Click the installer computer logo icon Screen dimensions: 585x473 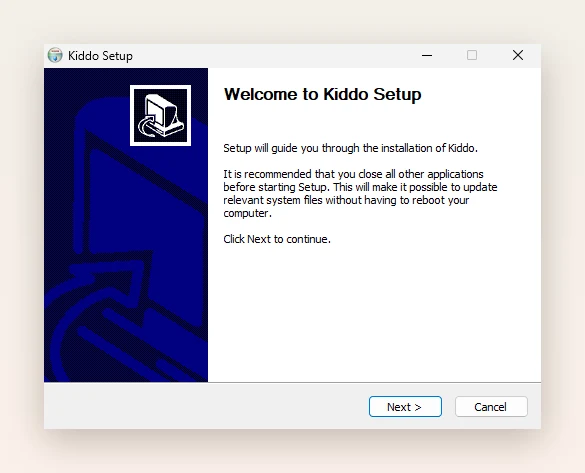pyautogui.click(x=160, y=115)
